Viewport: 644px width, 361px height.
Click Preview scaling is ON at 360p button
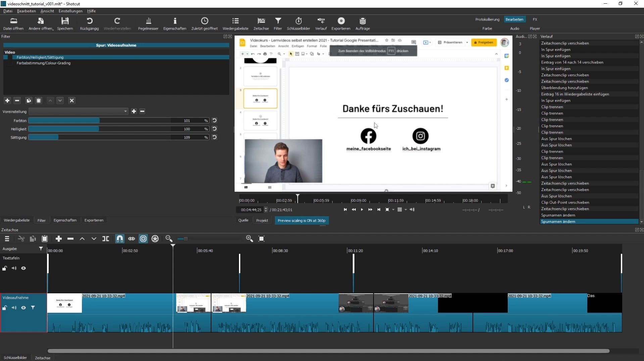point(301,221)
